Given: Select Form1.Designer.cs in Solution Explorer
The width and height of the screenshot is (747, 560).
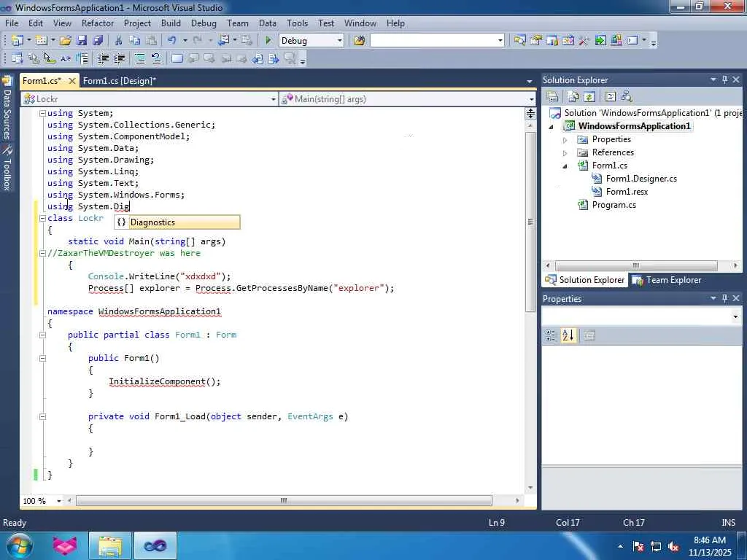Looking at the screenshot, I should point(641,179).
